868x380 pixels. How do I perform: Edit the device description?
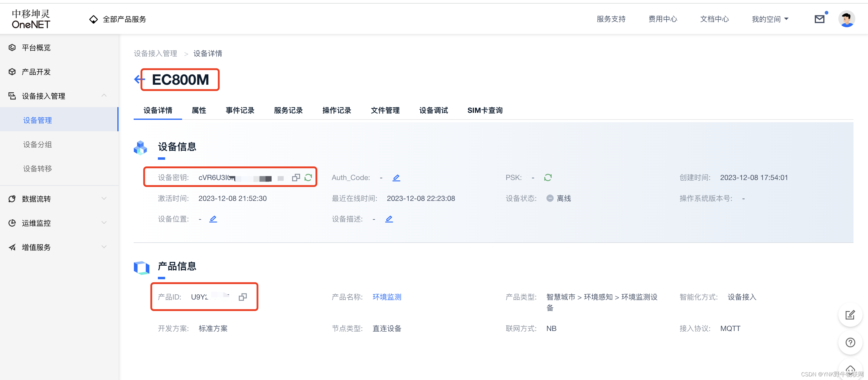coord(389,219)
